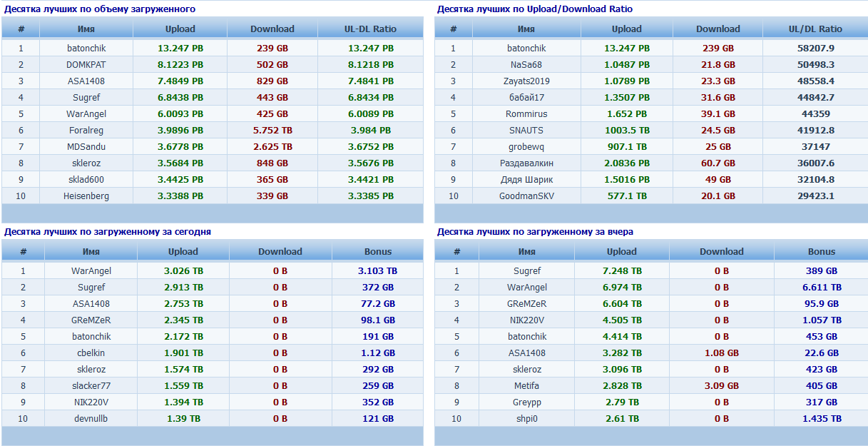Open NaSa68 in the ratio table
868x446 pixels.
pyautogui.click(x=526, y=64)
